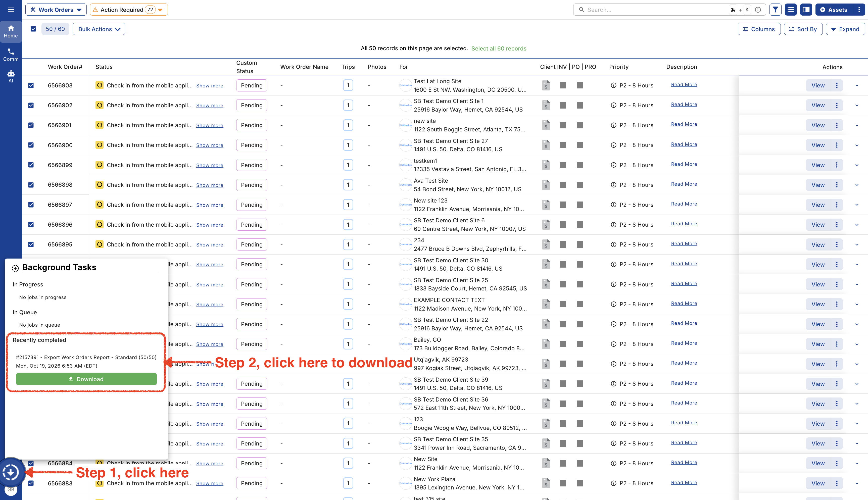Expand row chevron for 6566896
The image size is (868, 500).
[x=857, y=225]
